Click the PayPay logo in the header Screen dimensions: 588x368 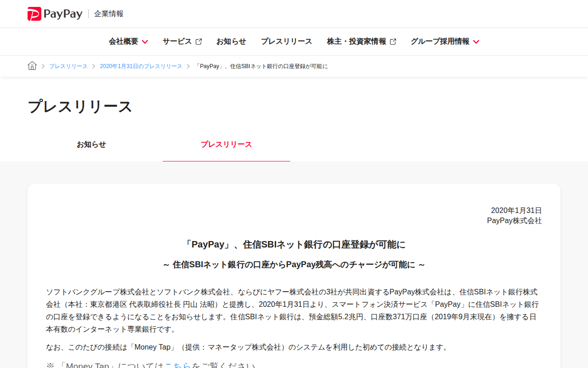click(x=55, y=14)
